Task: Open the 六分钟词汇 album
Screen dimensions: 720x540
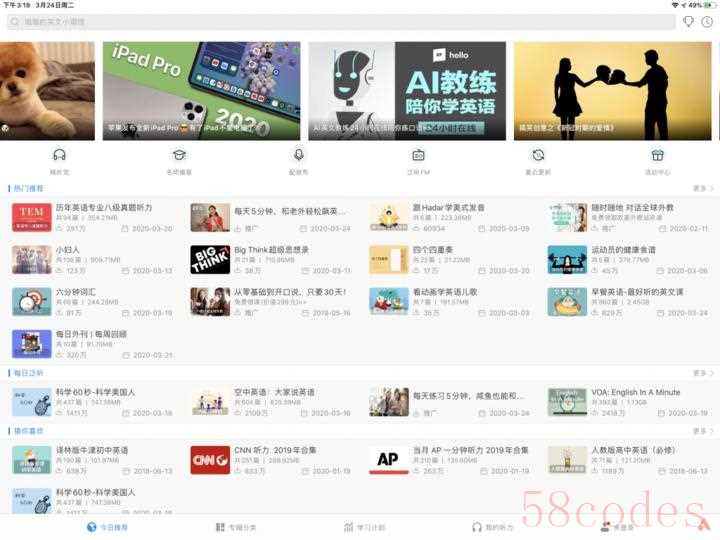Action: pyautogui.click(x=92, y=302)
